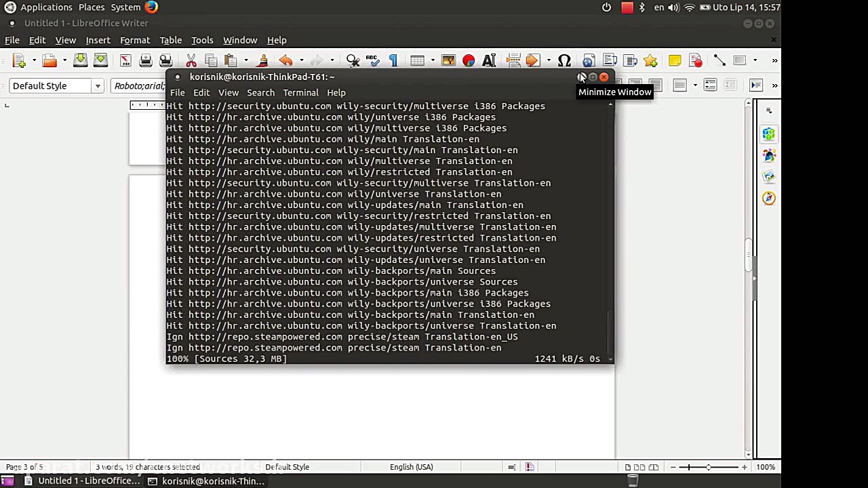
Task: Expand the Open file dropdown arrow
Action: click(x=64, y=61)
